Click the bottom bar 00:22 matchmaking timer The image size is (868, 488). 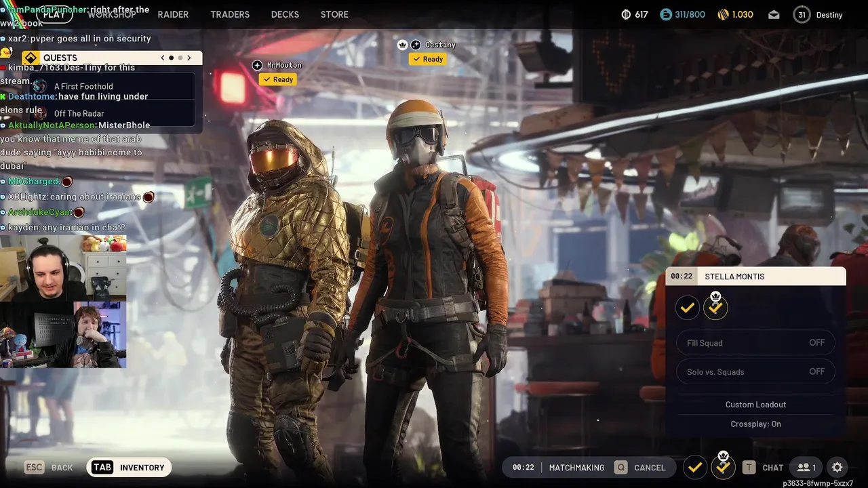click(x=523, y=468)
